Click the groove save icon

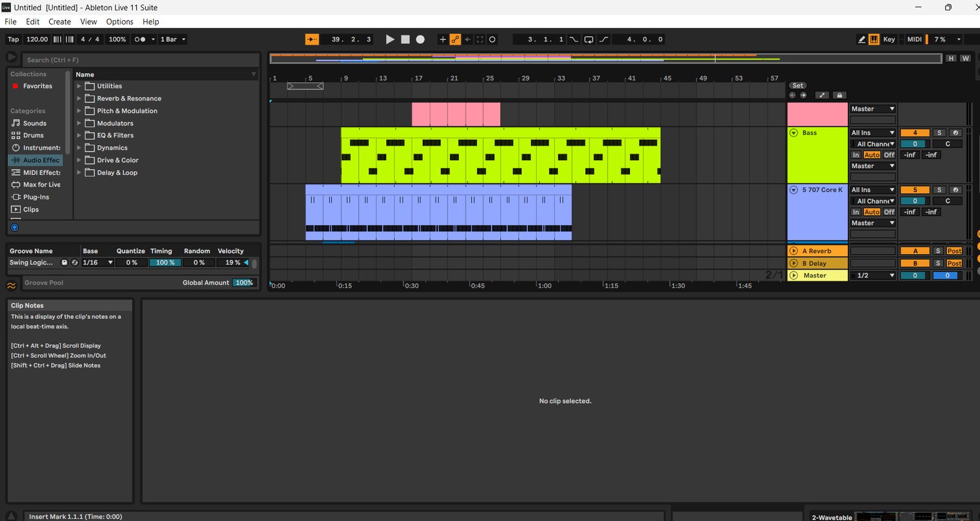pyautogui.click(x=64, y=262)
